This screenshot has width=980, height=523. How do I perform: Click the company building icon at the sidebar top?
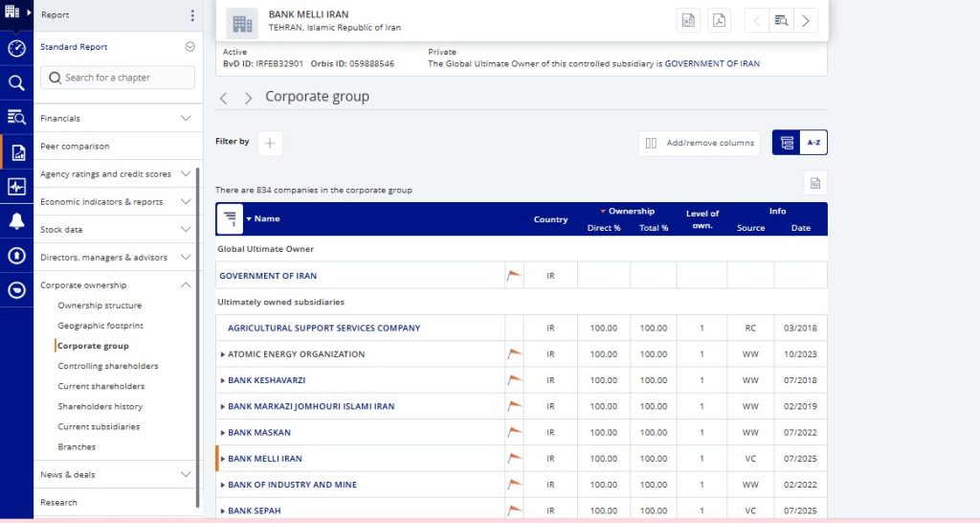pyautogui.click(x=11, y=11)
